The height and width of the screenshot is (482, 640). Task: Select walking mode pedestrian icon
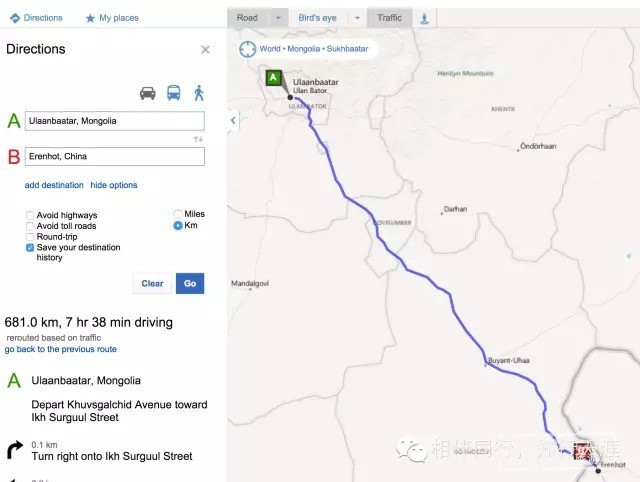pyautogui.click(x=199, y=93)
